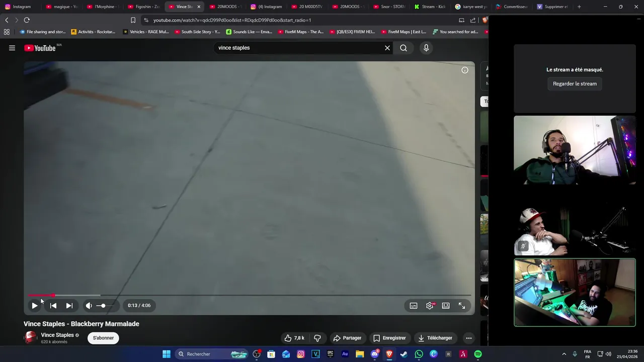Go back in the browser
Image resolution: width=644 pixels, height=362 pixels.
(7, 20)
